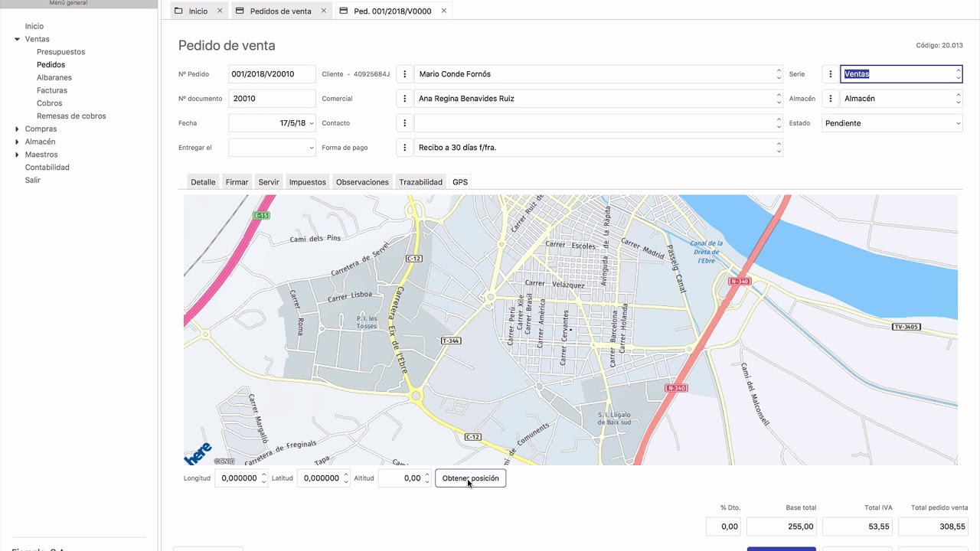Close the Ped. 001/2018/V0000 tab
Screen dimensions: 980x551
point(444,11)
